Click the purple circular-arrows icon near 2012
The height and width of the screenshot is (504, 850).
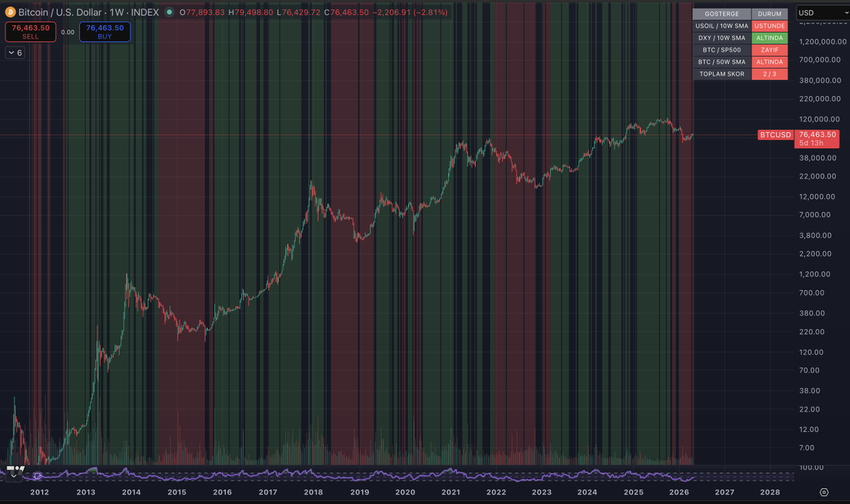pyautogui.click(x=38, y=476)
